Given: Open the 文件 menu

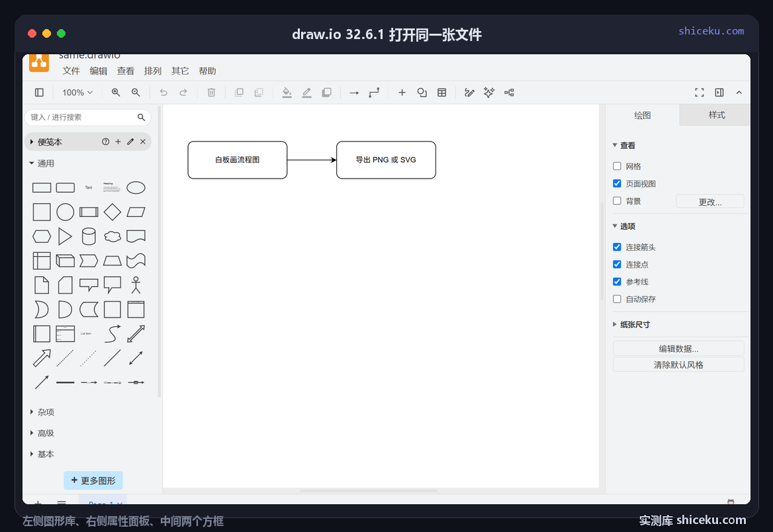Looking at the screenshot, I should click(x=71, y=71).
